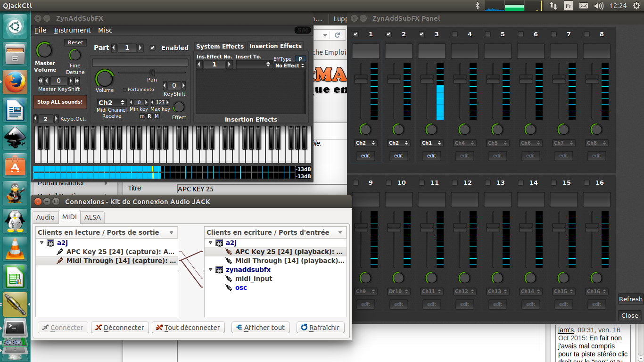Viewport: 644px width, 362px height.
Task: Open Inkscape from the launcher
Action: [15, 138]
